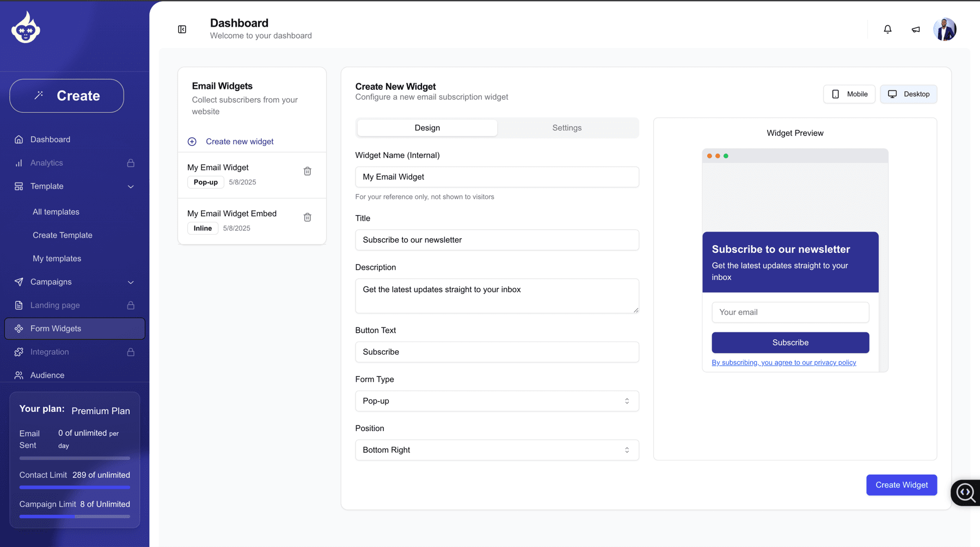
Task: Open the Form Type dropdown
Action: 497,401
